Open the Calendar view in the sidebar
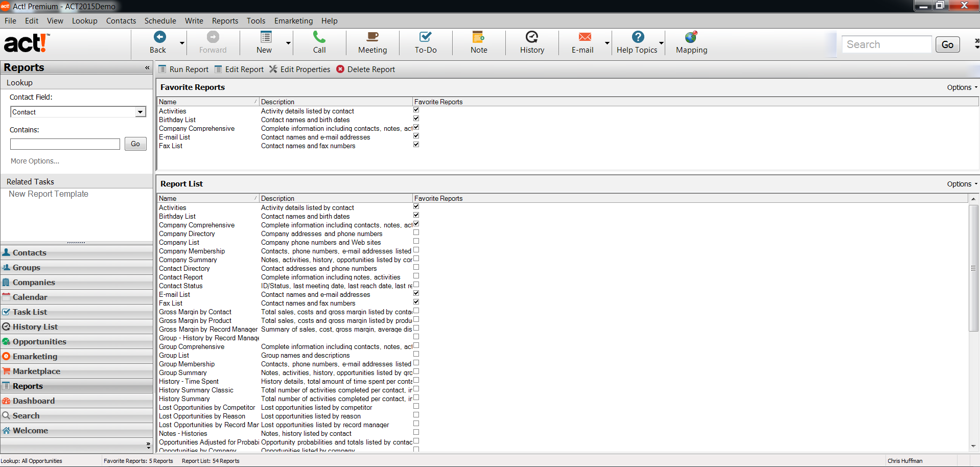This screenshot has width=980, height=467. pyautogui.click(x=77, y=297)
